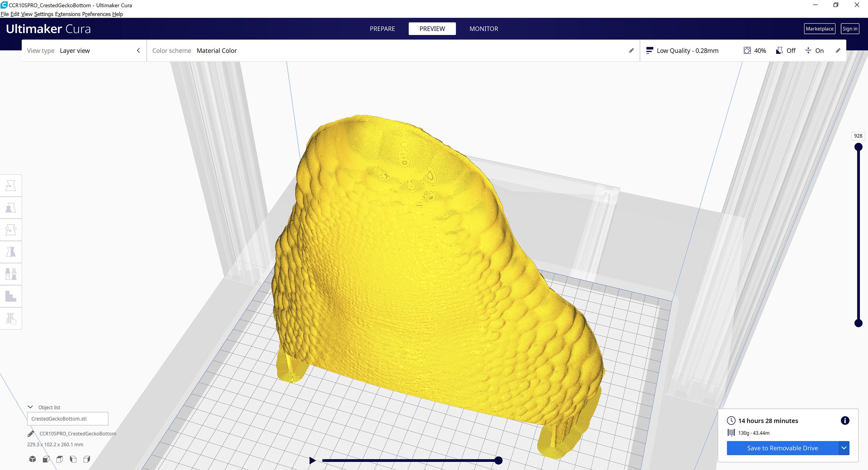Select the Scale tool
The image size is (868, 470).
pyautogui.click(x=11, y=208)
